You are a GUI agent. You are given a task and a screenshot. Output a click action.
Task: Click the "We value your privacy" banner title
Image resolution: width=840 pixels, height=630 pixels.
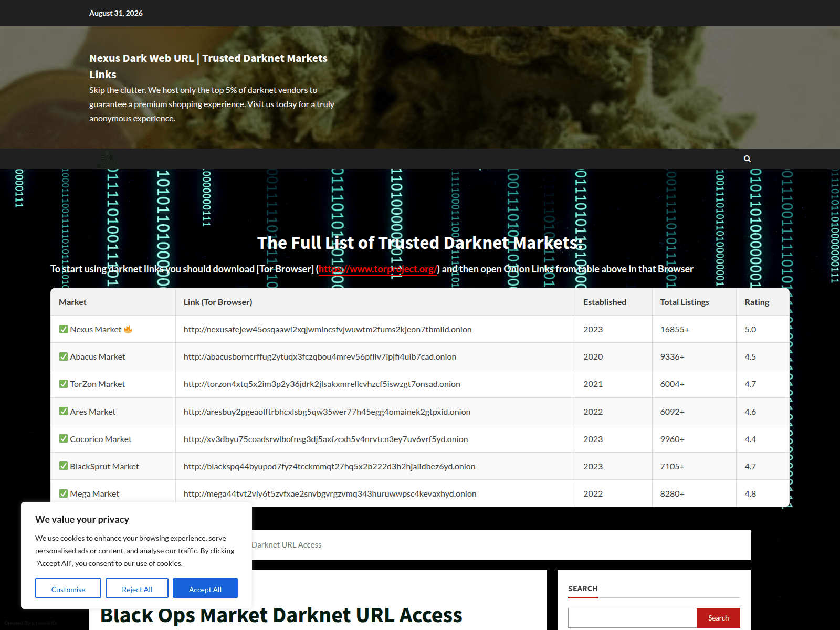click(82, 519)
